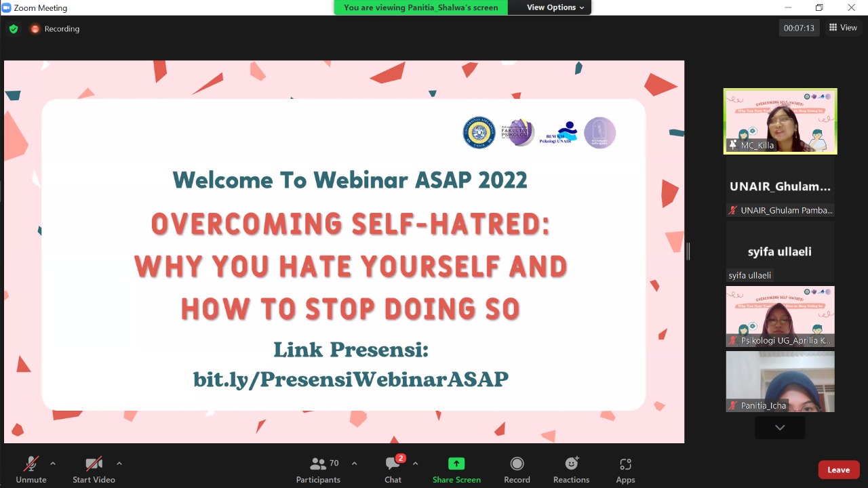
Task: Expand audio options arrow beside Unmute
Action: pos(53,464)
